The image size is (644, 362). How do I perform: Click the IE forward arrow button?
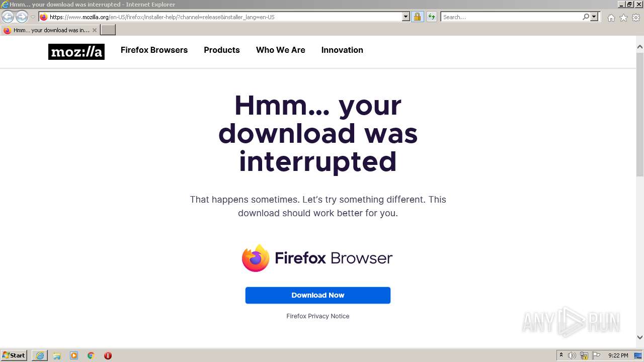point(22,17)
